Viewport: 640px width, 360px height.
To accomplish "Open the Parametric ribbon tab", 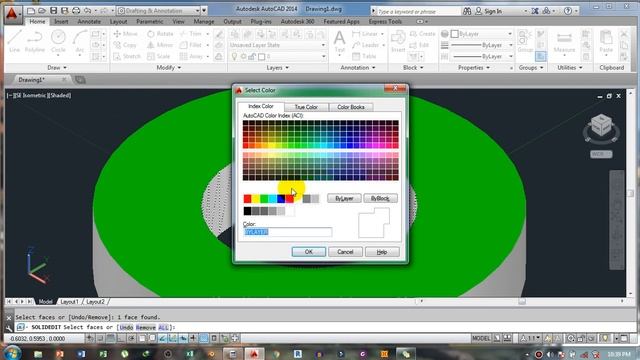I will [149, 22].
